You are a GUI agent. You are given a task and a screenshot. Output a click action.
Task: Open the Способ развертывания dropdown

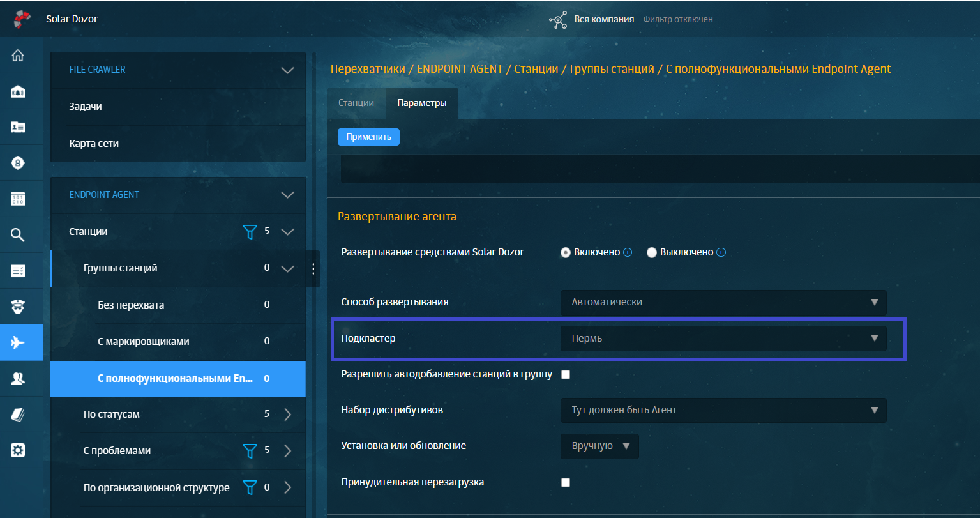tap(723, 302)
